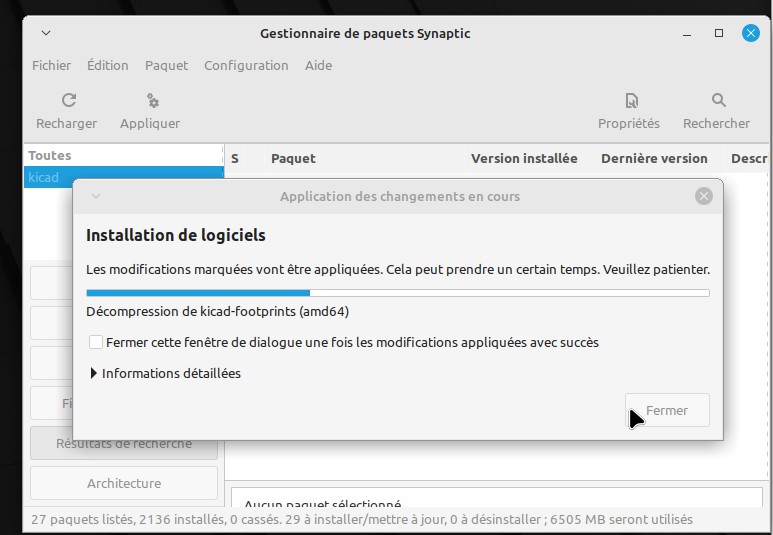Sort by the S status column

click(235, 158)
